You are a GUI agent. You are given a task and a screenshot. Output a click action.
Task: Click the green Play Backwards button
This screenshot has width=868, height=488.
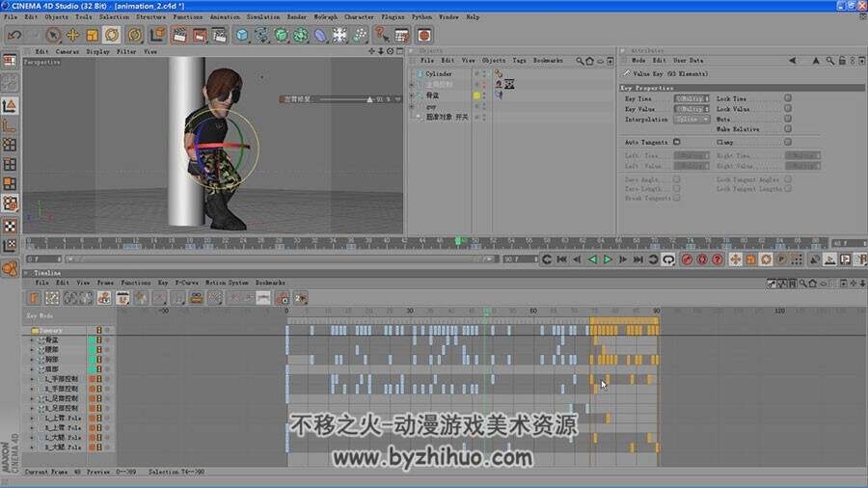593,258
